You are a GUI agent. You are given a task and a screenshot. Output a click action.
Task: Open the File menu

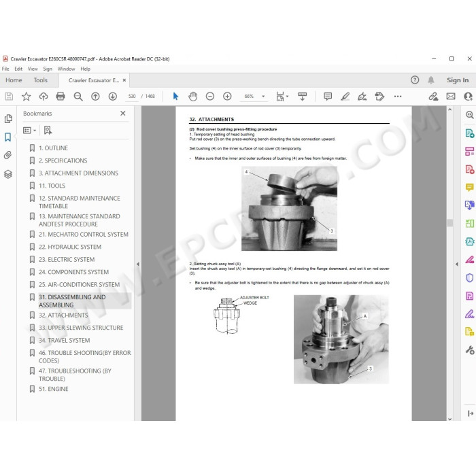(x=5, y=69)
